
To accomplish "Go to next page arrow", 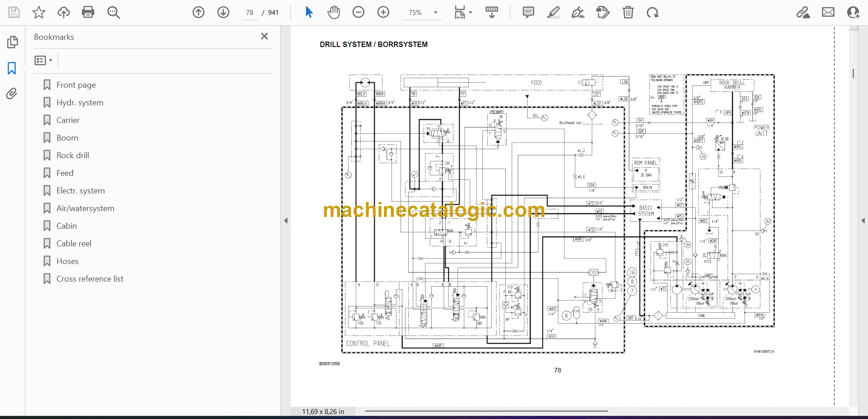I will (x=223, y=12).
